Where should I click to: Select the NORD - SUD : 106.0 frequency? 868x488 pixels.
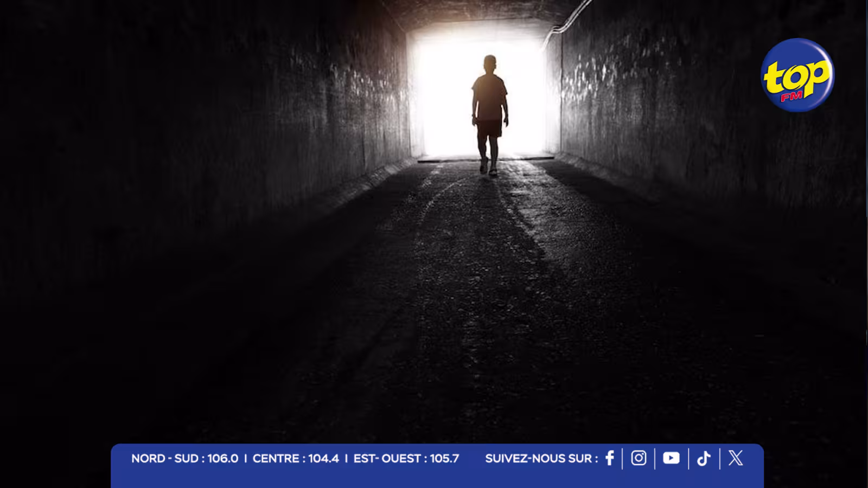[184, 459]
